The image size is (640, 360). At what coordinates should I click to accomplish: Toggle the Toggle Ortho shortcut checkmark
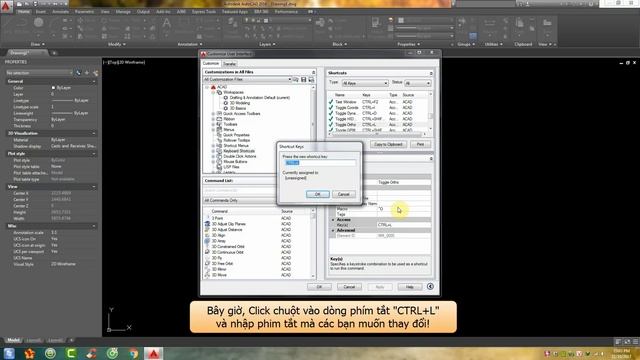331,124
